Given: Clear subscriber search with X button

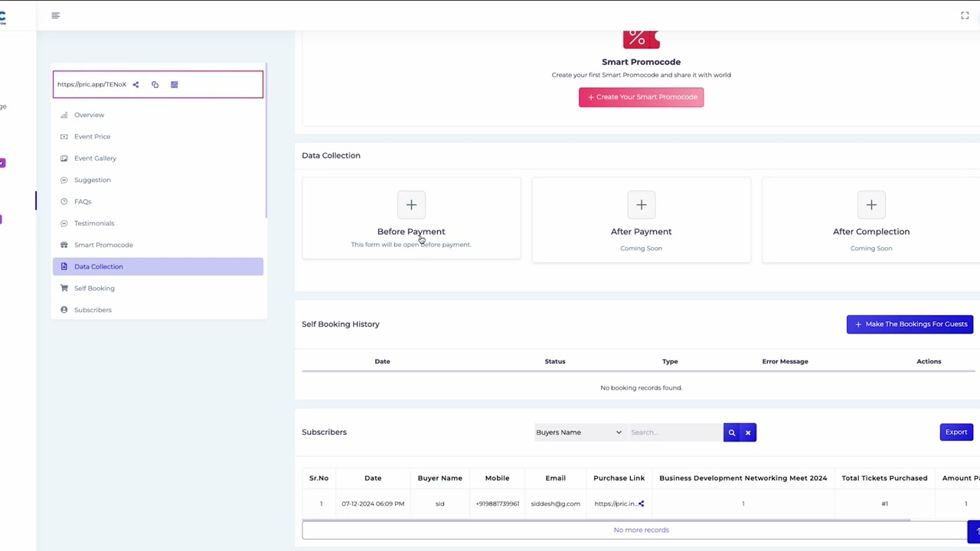Looking at the screenshot, I should [748, 432].
